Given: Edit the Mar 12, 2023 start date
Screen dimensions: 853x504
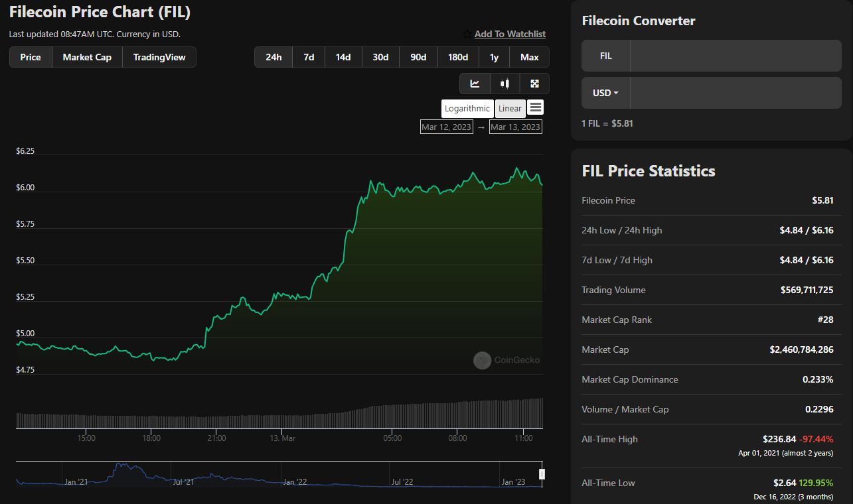Looking at the screenshot, I should pyautogui.click(x=447, y=127).
